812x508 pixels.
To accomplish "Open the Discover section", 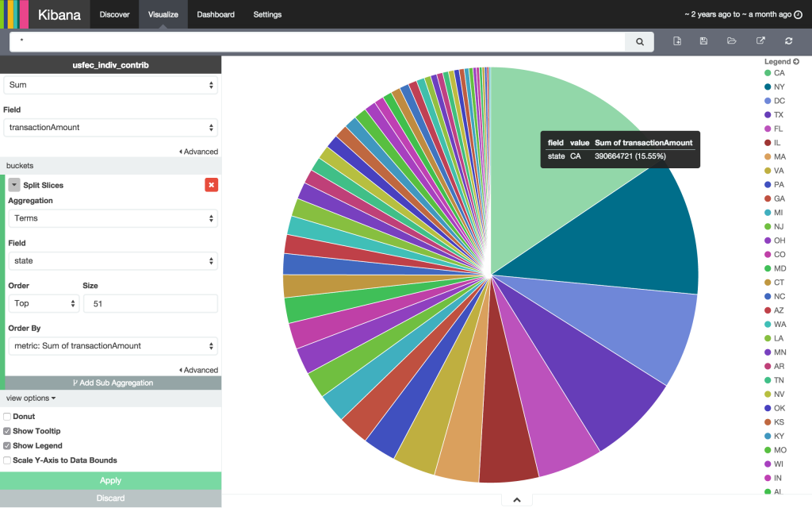I will [x=114, y=13].
